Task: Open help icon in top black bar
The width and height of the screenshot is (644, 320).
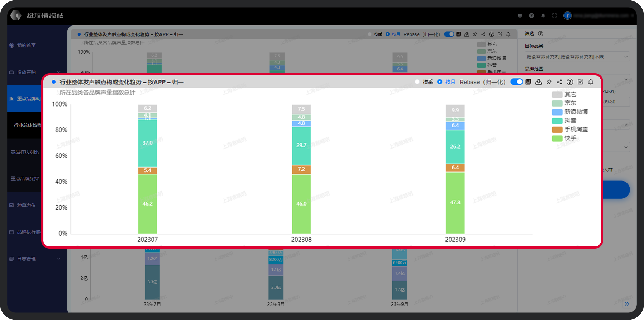Action: [531, 15]
